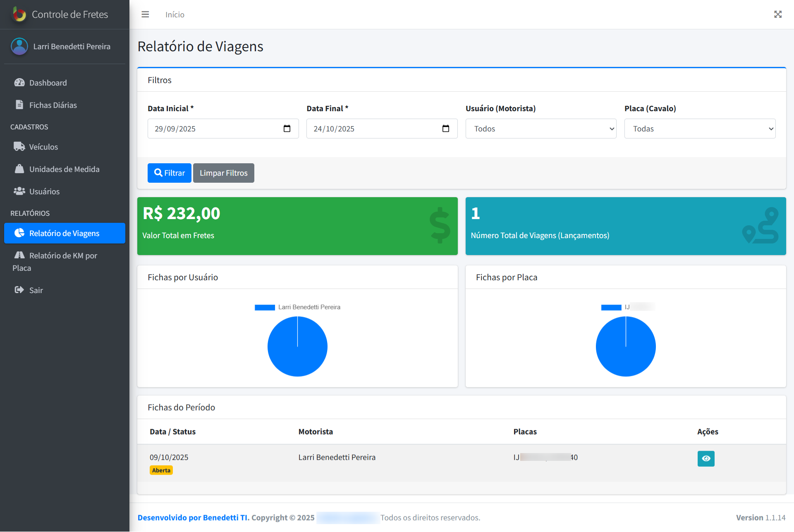Toggle the legend swatch in Fichas por Placa

point(611,307)
